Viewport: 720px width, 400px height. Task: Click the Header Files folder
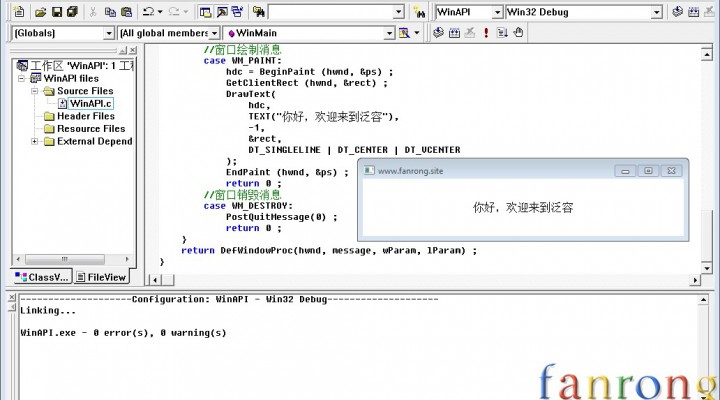tap(85, 116)
